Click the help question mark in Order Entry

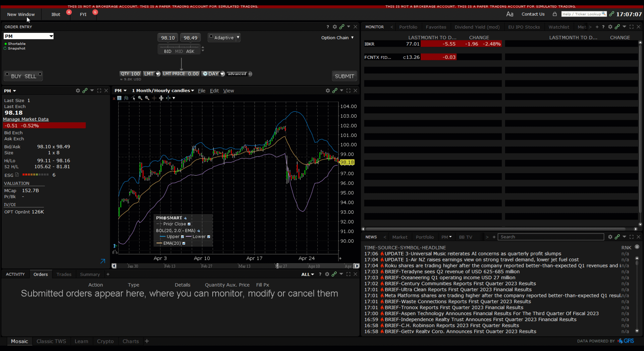coord(327,27)
